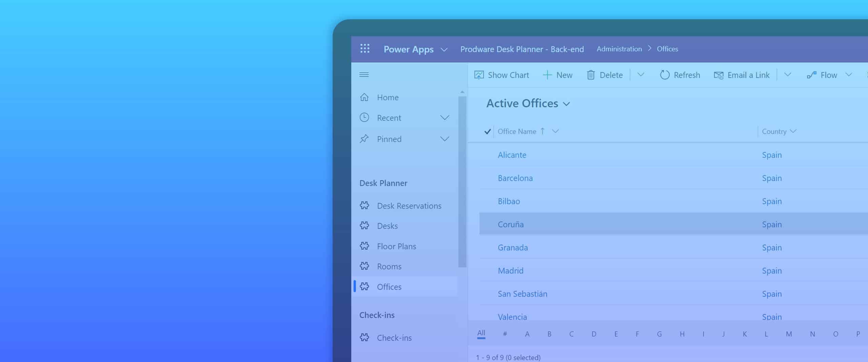Screen dimensions: 868x362
Task: Open the Delete split-button dropdown arrow
Action: [640, 74]
